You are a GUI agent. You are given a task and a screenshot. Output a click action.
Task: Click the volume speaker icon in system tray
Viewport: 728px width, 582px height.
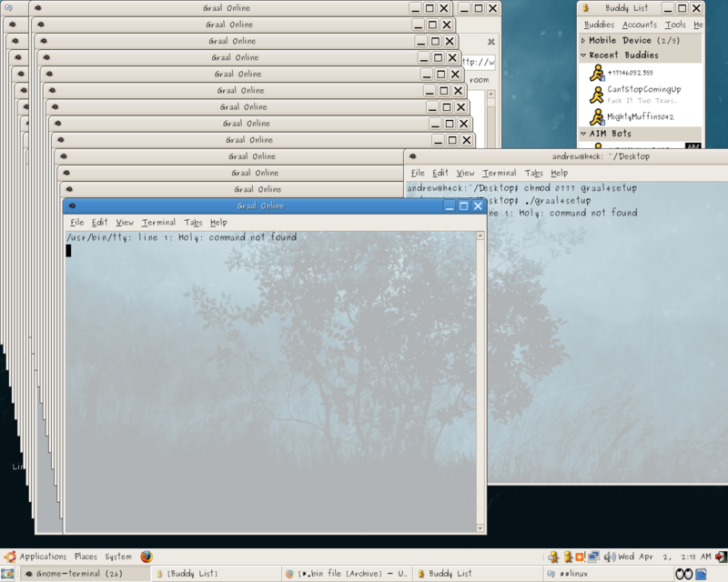pyautogui.click(x=609, y=556)
